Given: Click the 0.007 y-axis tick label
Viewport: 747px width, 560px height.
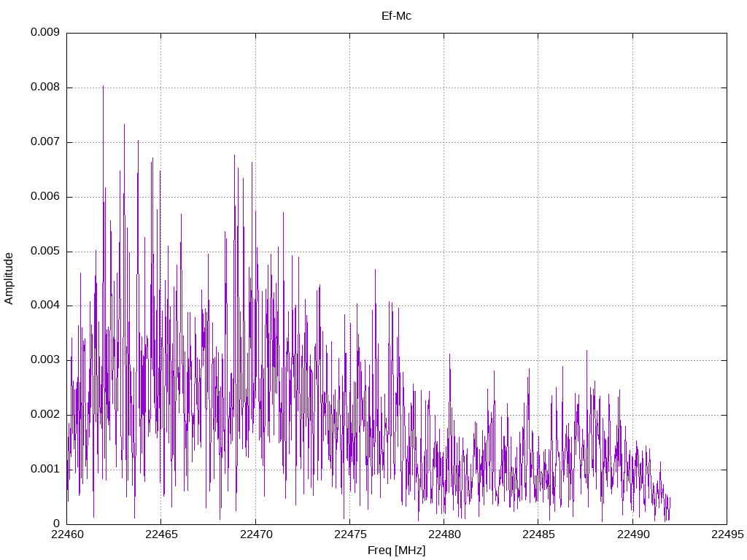Looking at the screenshot, I should tap(44, 142).
